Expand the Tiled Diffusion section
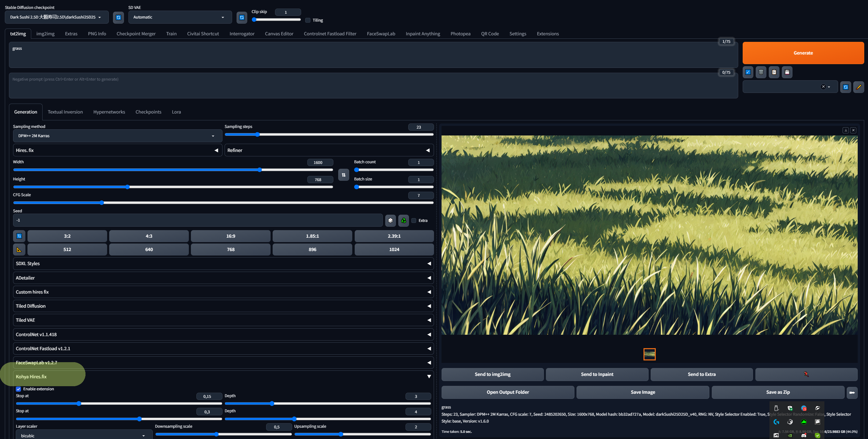Screen dimensions: 868x439 pos(223,306)
